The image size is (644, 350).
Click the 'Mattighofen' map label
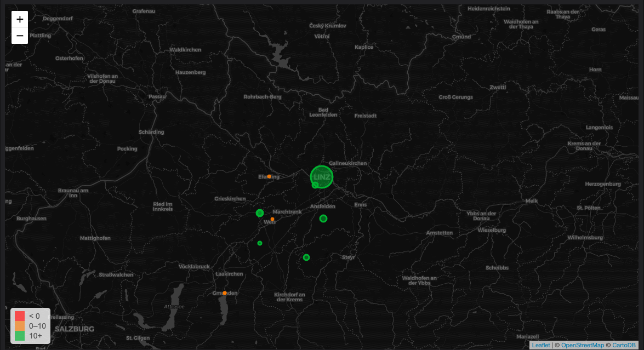coord(95,238)
